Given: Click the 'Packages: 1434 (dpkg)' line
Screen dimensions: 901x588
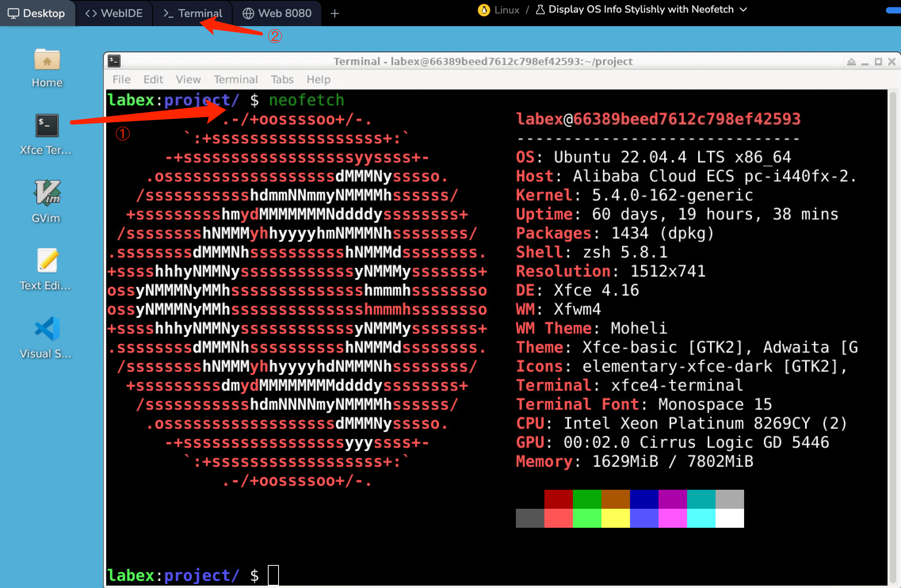Looking at the screenshot, I should point(615,233).
